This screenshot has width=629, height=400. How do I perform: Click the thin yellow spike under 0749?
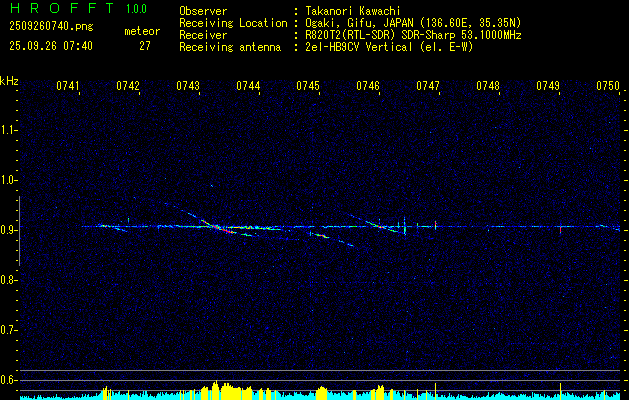point(560,391)
